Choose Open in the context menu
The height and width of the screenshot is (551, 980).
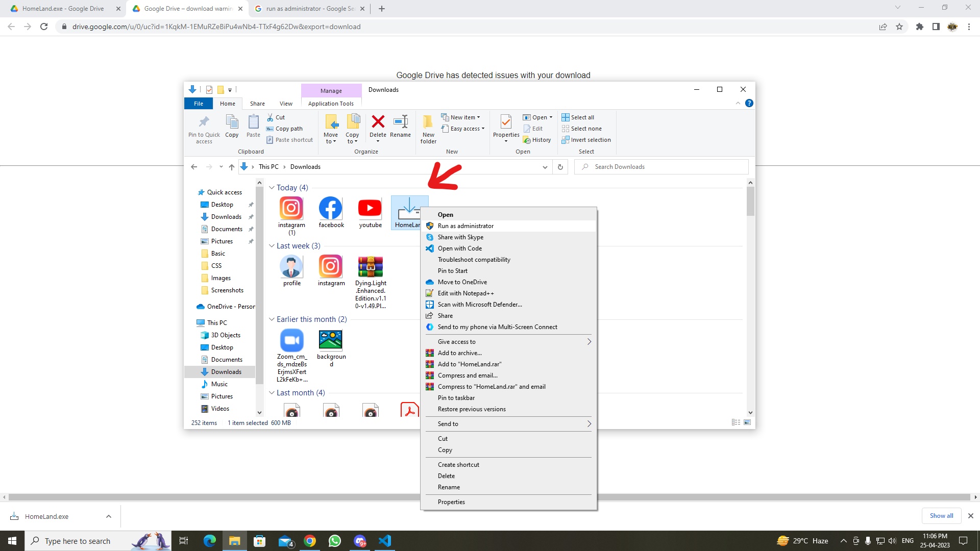point(508,215)
